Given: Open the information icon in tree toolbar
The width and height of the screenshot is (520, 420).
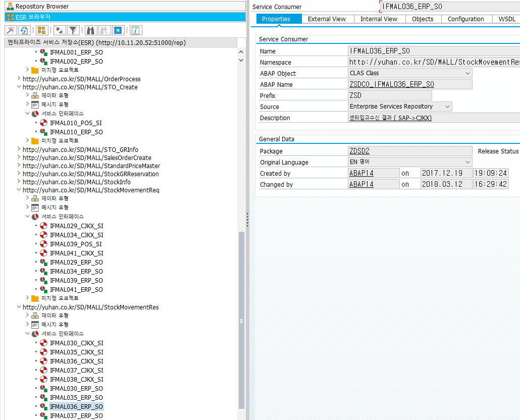Looking at the screenshot, I should 136,30.
